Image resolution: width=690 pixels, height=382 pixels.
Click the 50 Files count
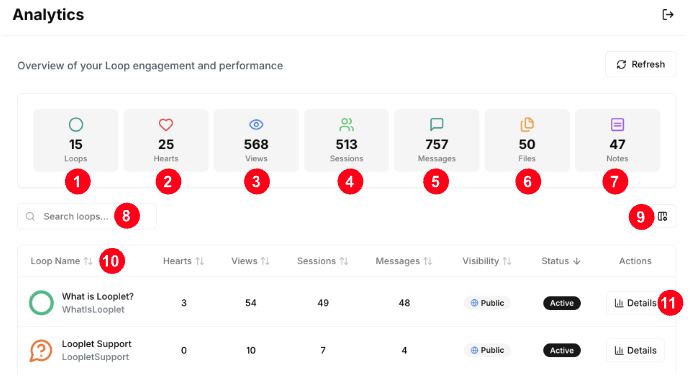[x=527, y=144]
